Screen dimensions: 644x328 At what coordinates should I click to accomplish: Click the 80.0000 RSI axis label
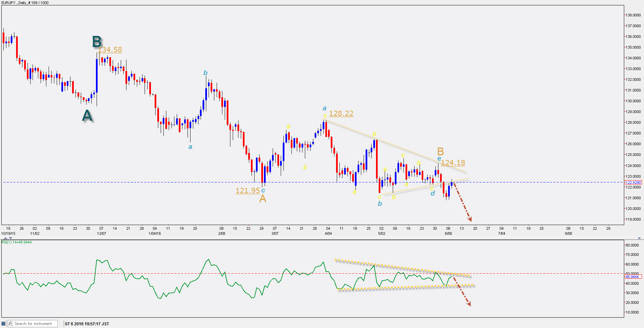point(632,245)
